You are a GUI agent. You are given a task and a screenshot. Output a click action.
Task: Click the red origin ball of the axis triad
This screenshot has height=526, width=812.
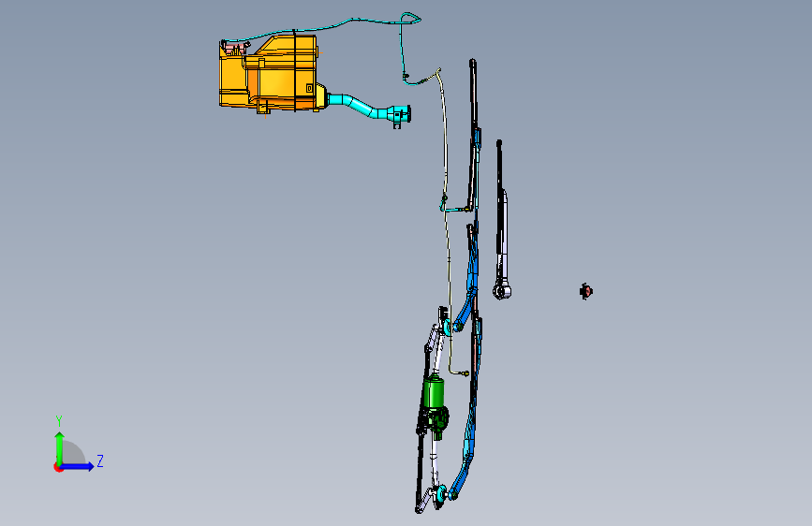[57, 467]
